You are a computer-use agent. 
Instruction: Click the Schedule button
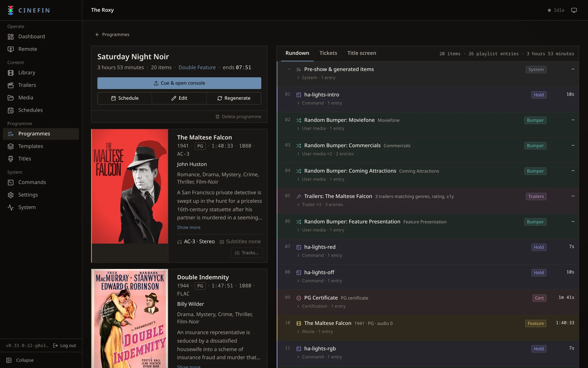point(125,98)
